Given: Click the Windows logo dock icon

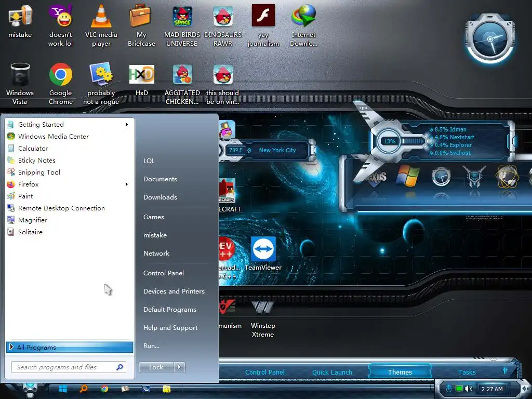Looking at the screenshot, I should (x=407, y=176).
